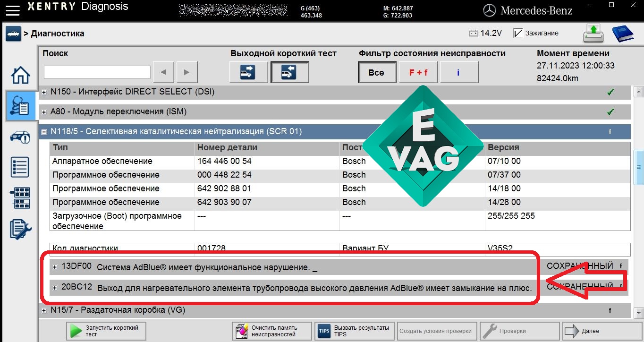
Task: Click the printer export icon
Action: [x=593, y=34]
